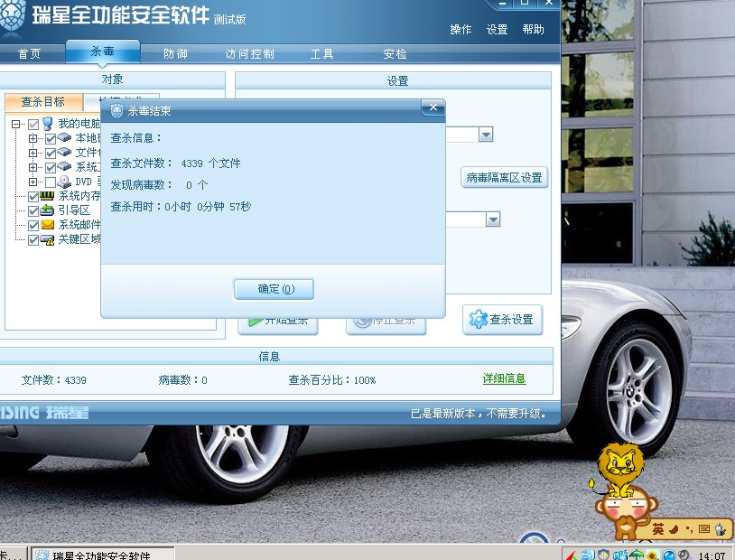Close the 杀毒结束 dialog
Viewport: 735px width, 560px height.
click(433, 107)
